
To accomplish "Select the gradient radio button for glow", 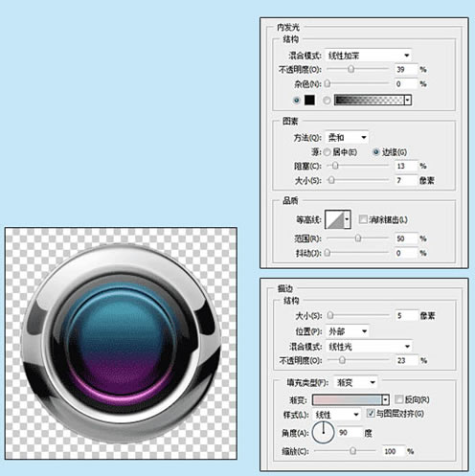I will [x=327, y=101].
